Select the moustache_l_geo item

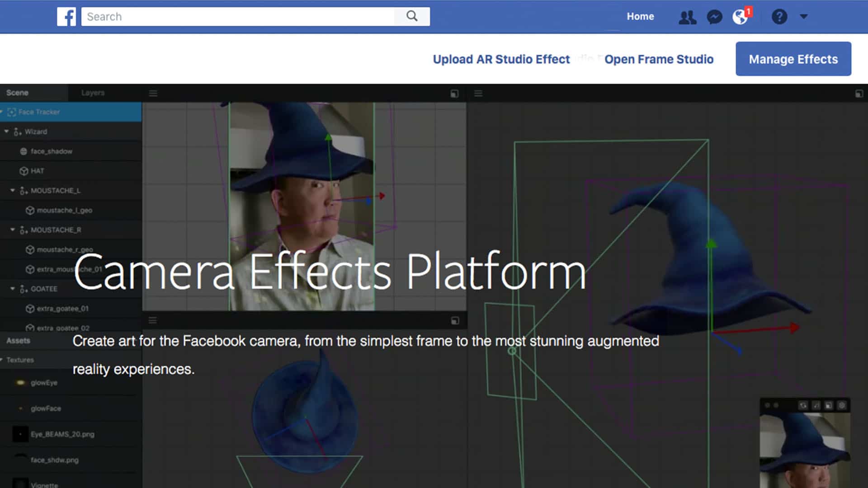pos(64,210)
